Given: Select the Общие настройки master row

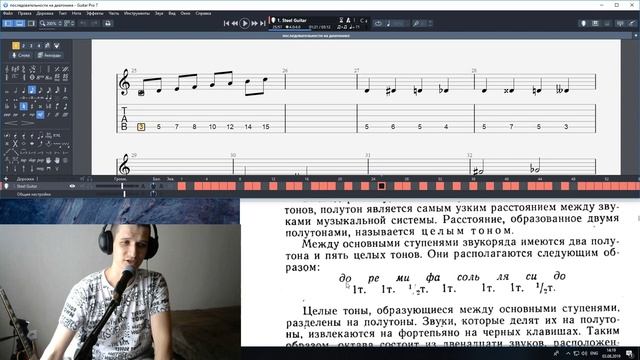Looking at the screenshot, I should pos(88,194).
